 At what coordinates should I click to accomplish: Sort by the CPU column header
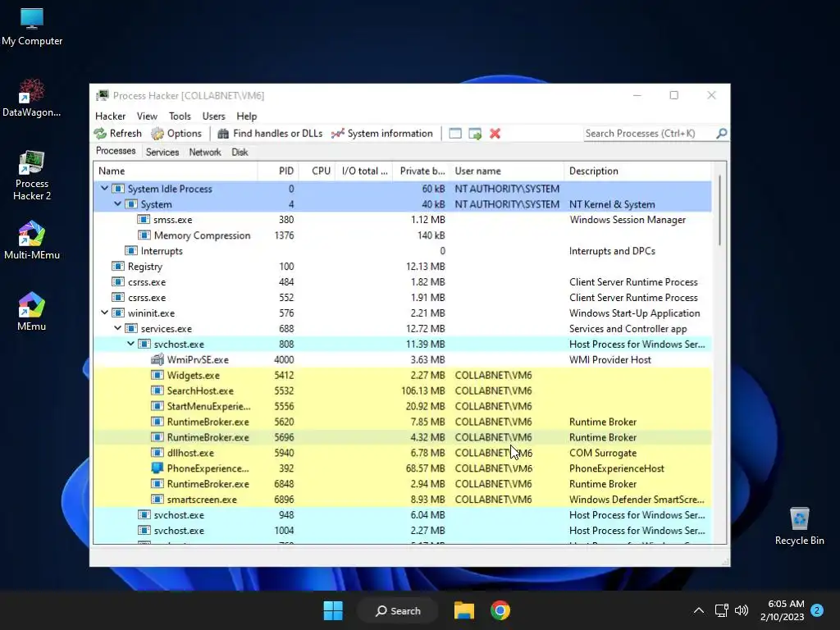pos(317,171)
